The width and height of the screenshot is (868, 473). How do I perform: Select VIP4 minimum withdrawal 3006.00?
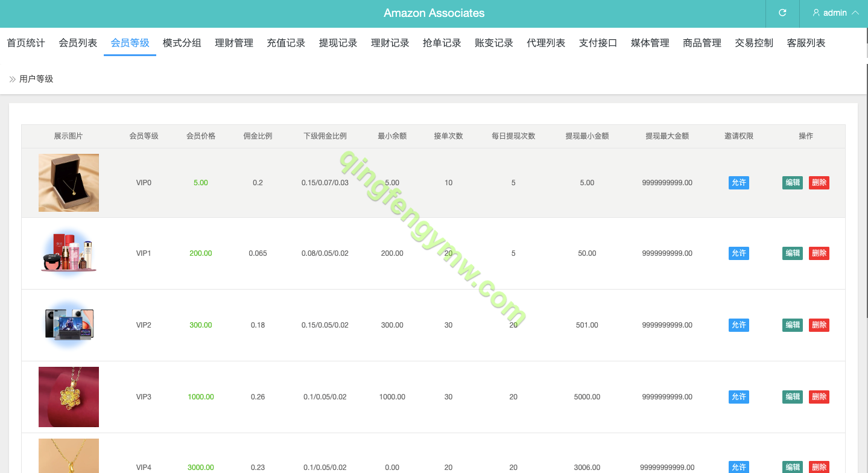(x=587, y=468)
